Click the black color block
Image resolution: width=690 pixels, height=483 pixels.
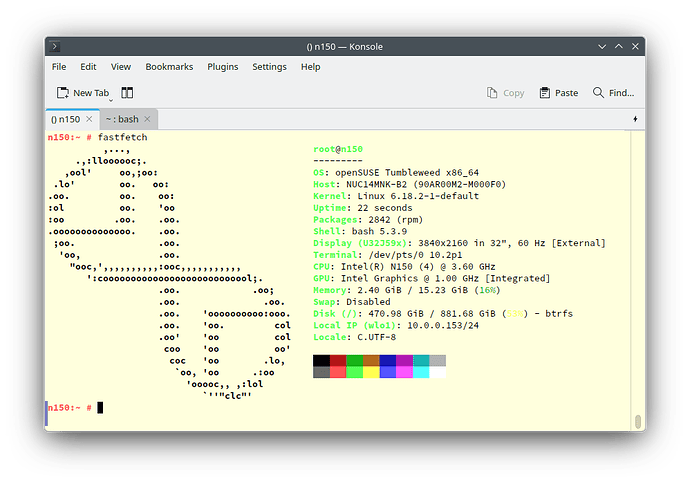321,361
